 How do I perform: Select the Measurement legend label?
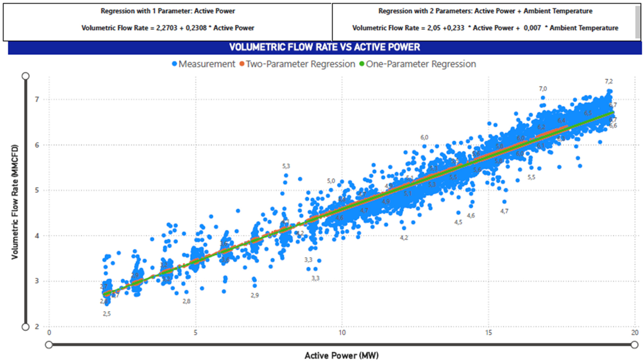[x=207, y=64]
